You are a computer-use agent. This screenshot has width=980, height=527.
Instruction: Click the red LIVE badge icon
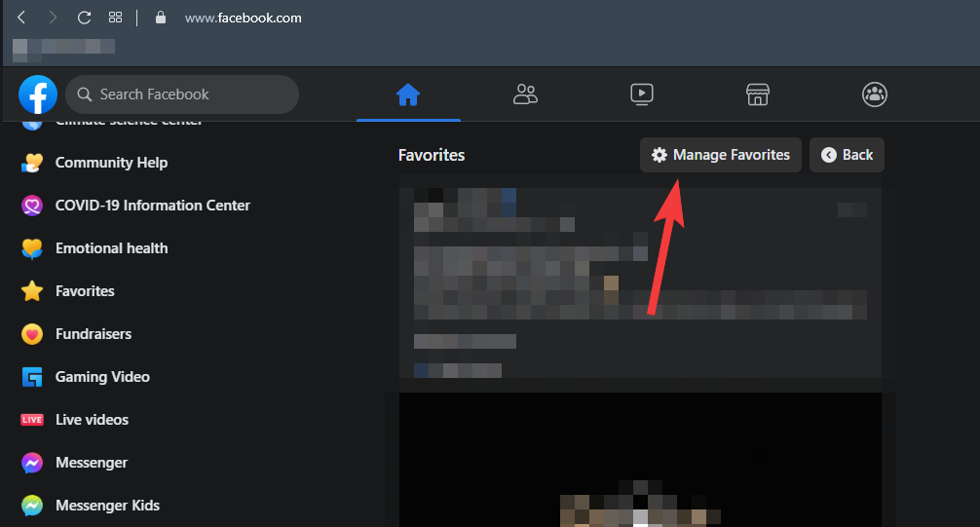[x=32, y=420]
